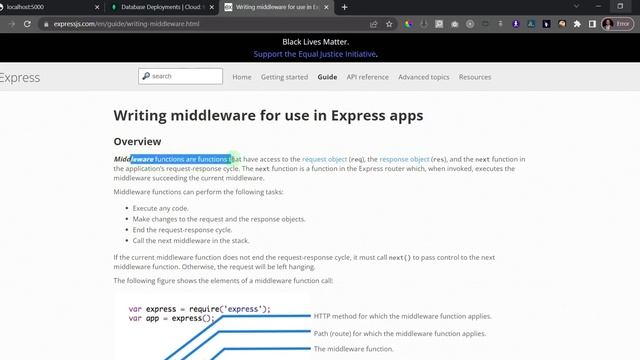
Task: Open the tab search chevron dropdown
Action: pos(576,7)
